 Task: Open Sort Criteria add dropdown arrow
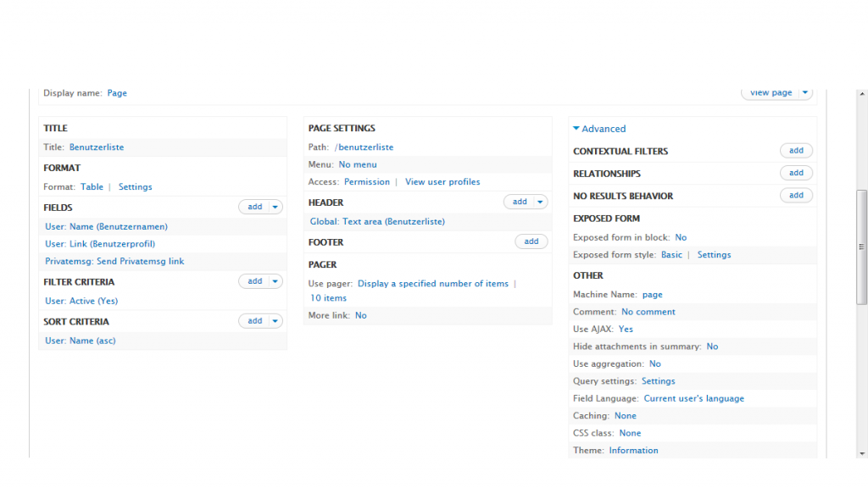click(275, 321)
